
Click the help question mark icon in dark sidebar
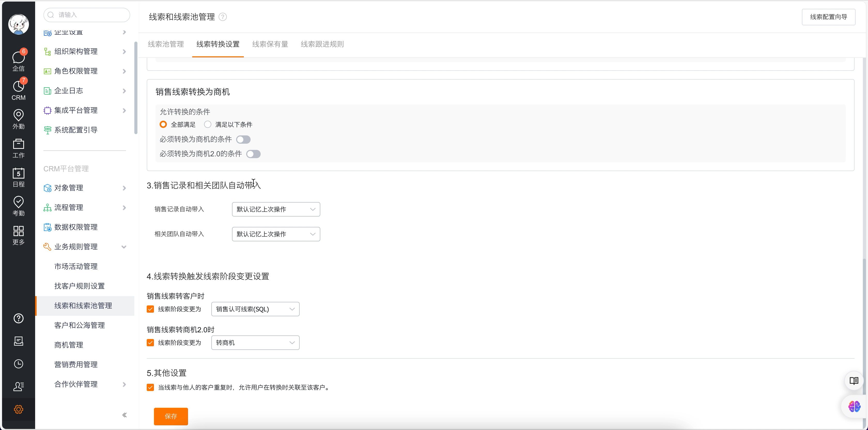pyautogui.click(x=19, y=318)
